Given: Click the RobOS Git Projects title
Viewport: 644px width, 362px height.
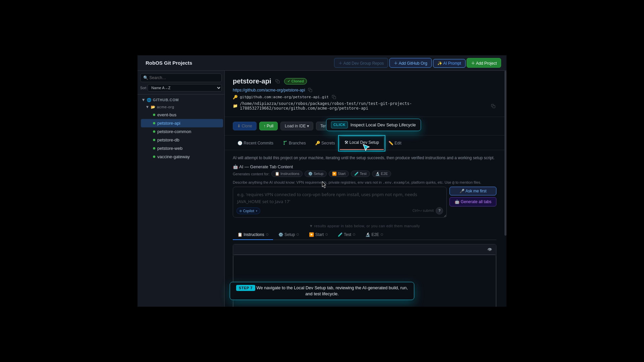Looking at the screenshot, I should pos(169,63).
